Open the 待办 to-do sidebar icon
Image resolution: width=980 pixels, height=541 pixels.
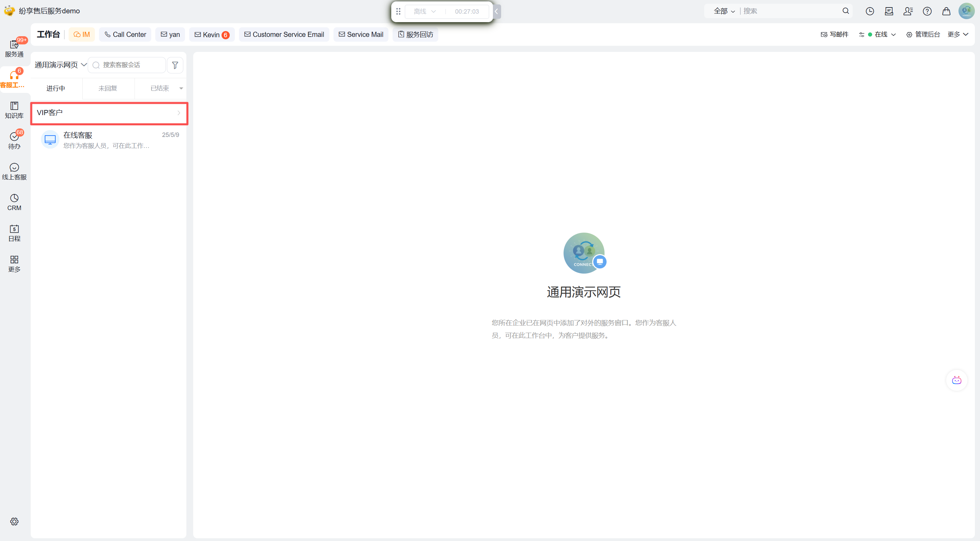[x=14, y=140]
